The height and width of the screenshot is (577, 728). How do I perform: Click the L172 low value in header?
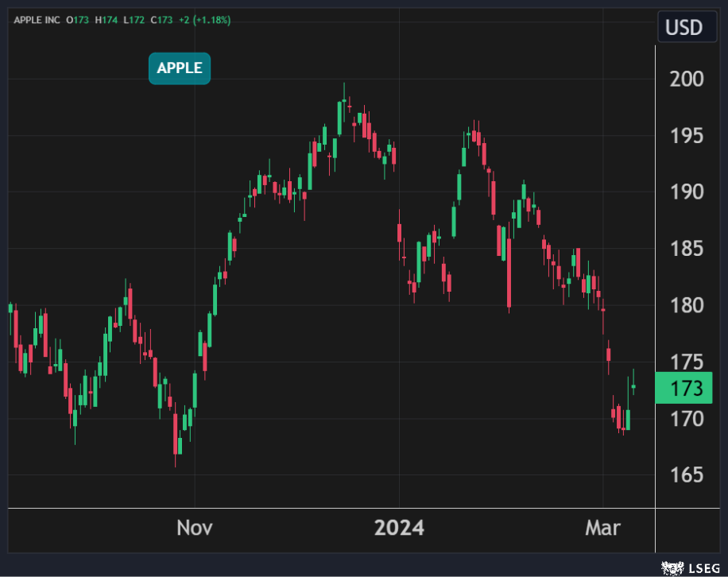(x=136, y=20)
